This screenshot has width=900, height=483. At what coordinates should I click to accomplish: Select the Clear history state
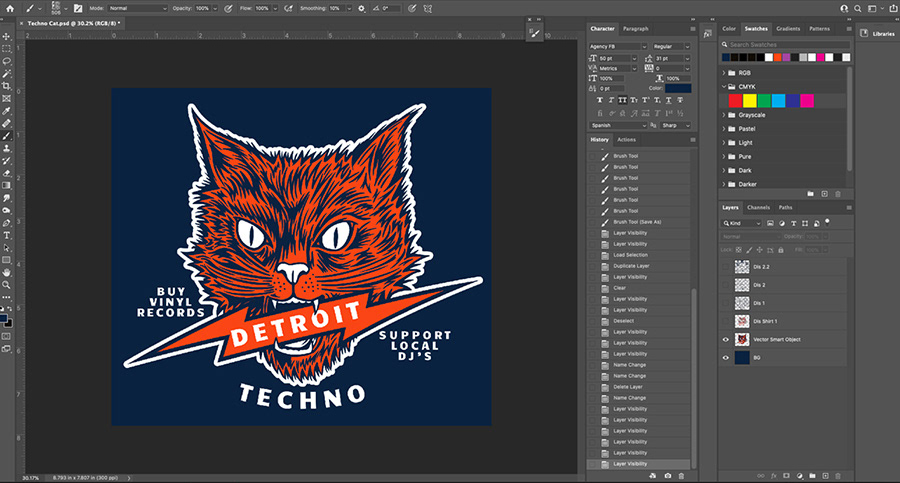(x=639, y=288)
